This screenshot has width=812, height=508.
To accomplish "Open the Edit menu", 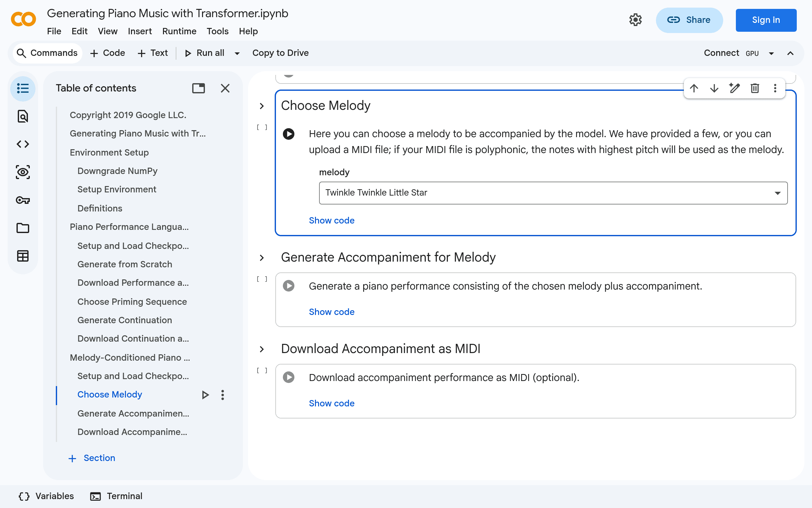I will 80,31.
